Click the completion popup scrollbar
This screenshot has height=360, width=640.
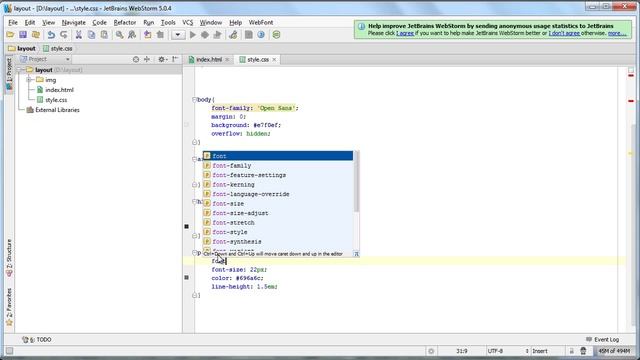click(356, 182)
